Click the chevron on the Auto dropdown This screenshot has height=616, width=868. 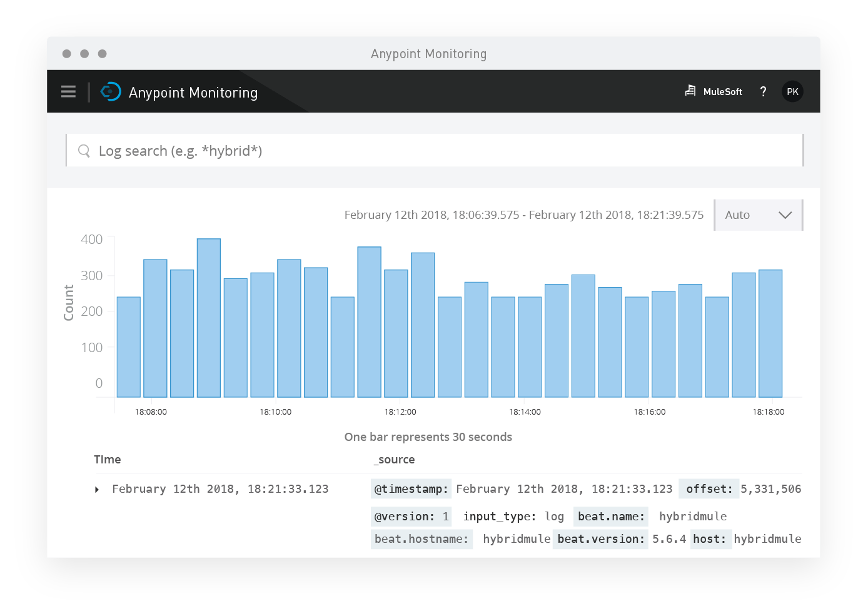coord(785,215)
